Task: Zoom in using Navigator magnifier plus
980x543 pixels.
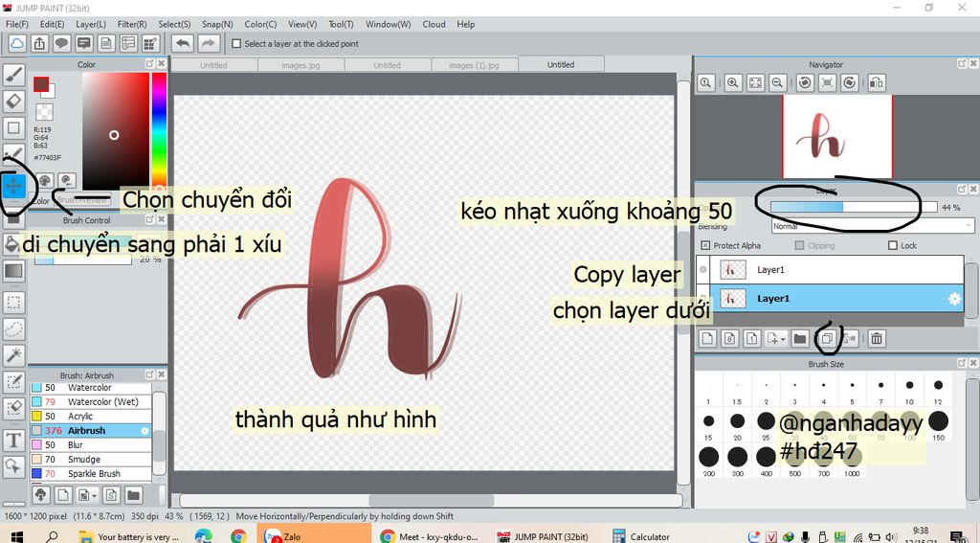Action: pos(733,82)
